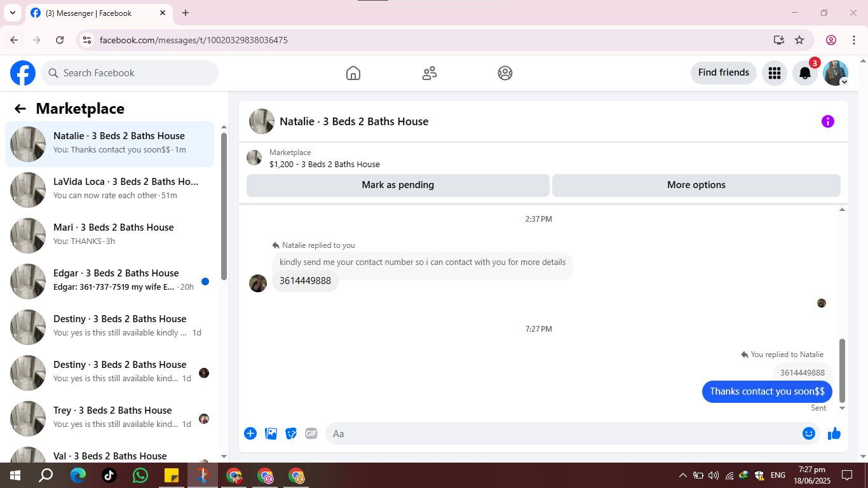Click the Thanks contact you soon$$ bubble

coord(767,391)
